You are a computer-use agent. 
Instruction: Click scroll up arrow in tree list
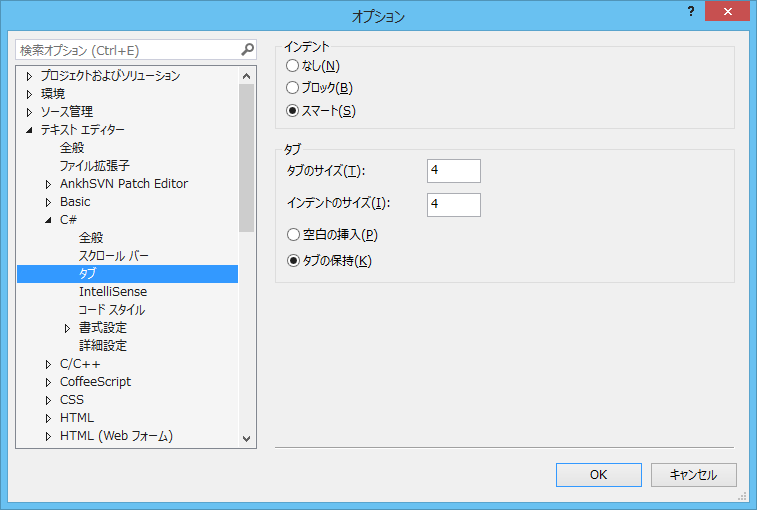click(246, 76)
